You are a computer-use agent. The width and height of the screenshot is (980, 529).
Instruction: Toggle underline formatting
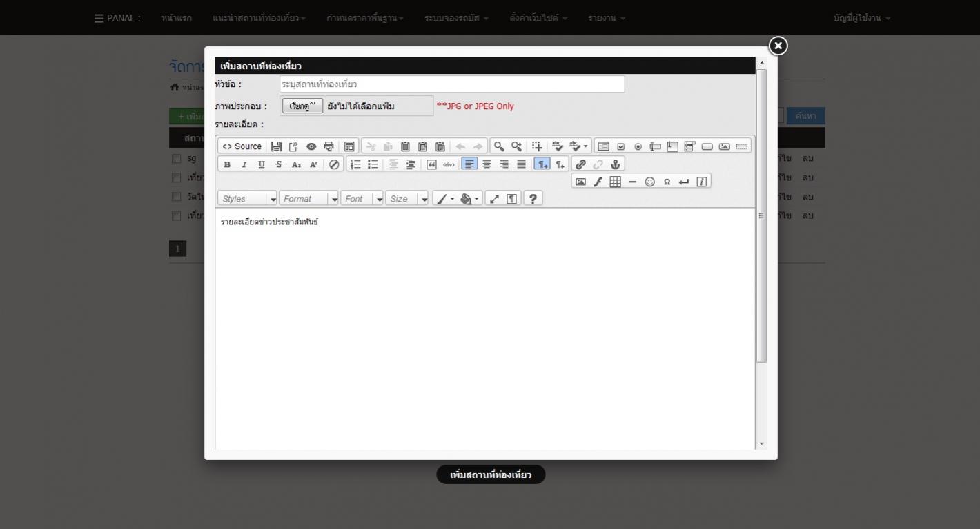click(x=262, y=164)
